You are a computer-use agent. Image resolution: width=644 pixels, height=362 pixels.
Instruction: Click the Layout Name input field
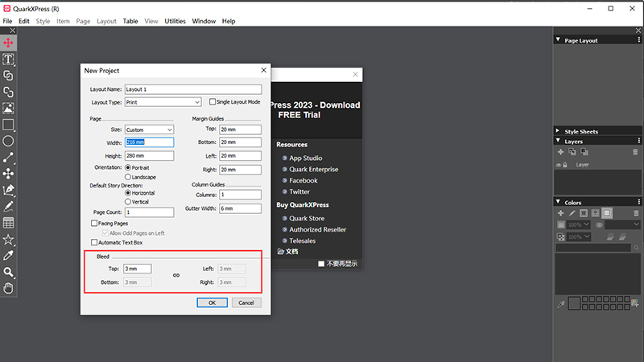tap(193, 89)
